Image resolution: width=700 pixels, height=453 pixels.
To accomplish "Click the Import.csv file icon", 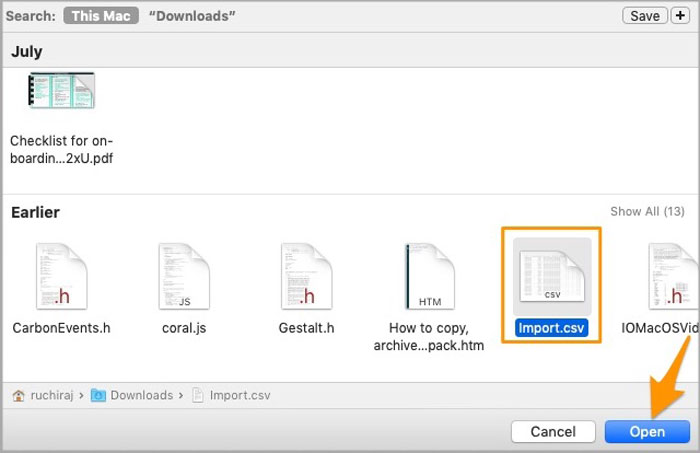I will 551,273.
